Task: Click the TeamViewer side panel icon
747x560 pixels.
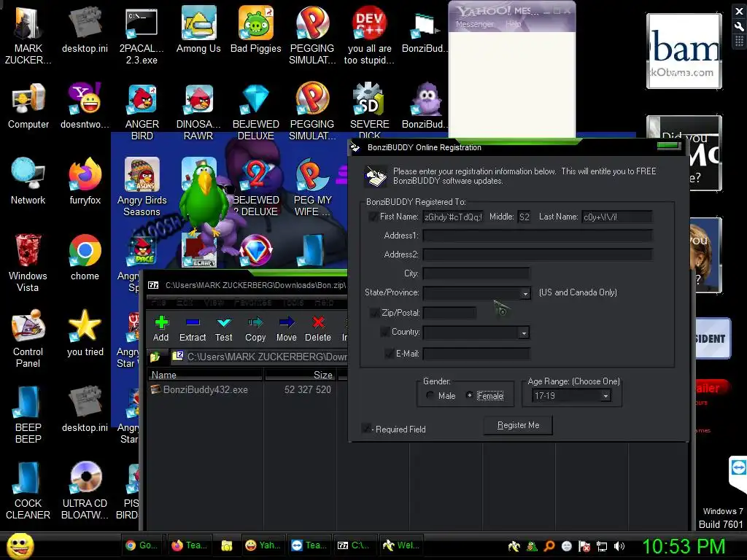Action: tap(738, 467)
